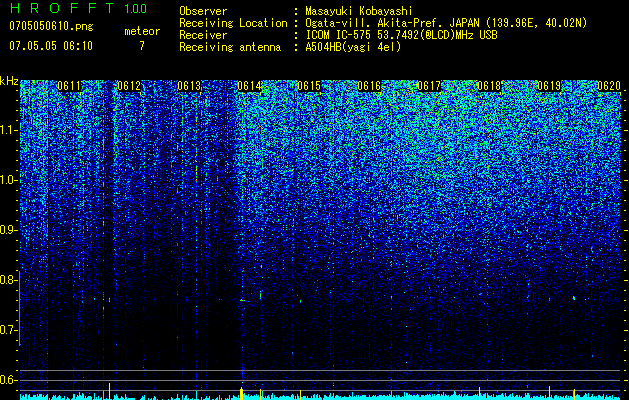Click the 0.7 kHz frequency tick label
Viewport: 629px width, 400px height.
9,330
